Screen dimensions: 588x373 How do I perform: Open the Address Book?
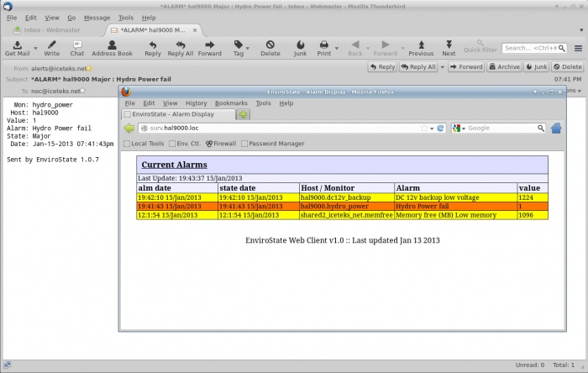tap(112, 49)
